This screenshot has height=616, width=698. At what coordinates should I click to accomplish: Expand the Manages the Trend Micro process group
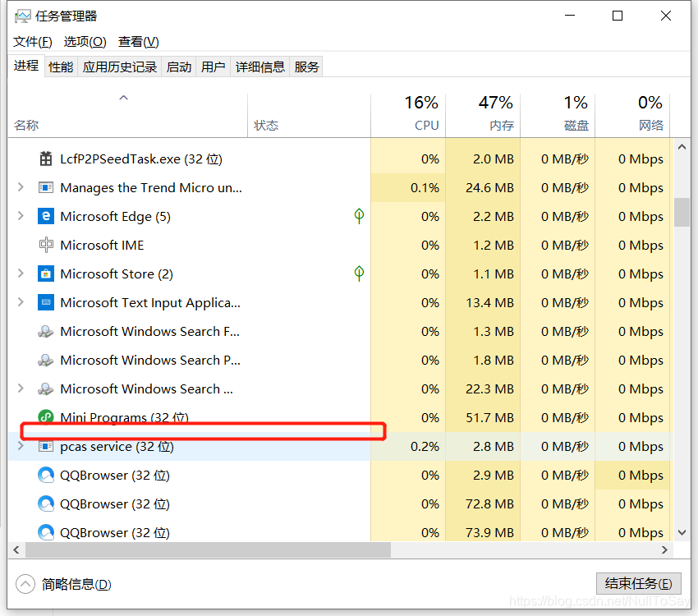[21, 187]
